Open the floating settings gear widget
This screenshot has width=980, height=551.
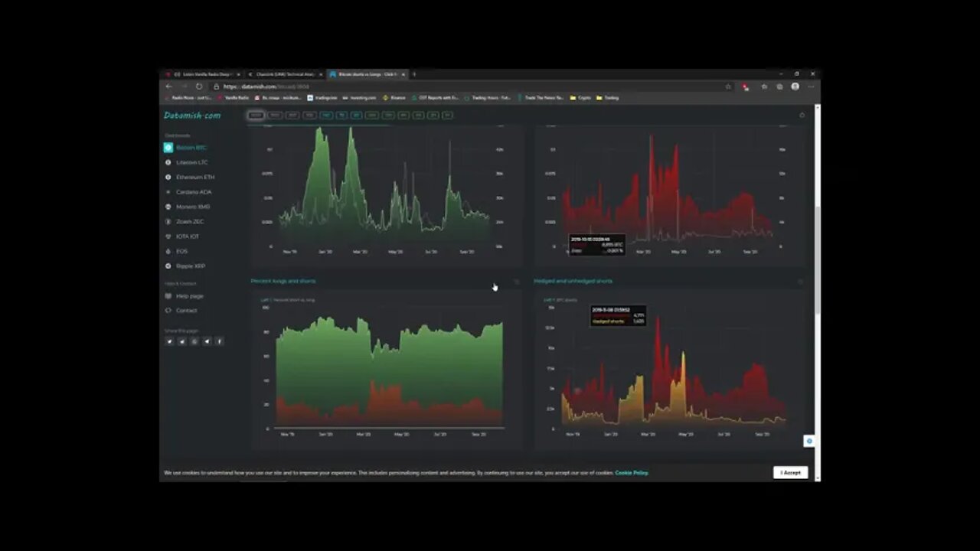[809, 441]
